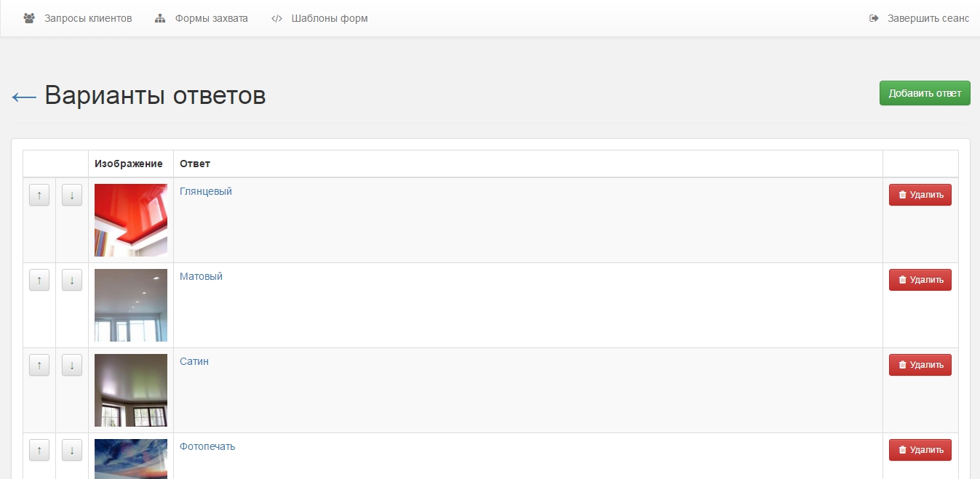Open the Глянцевый answer link
Image resolution: width=980 pixels, height=479 pixels.
point(206,191)
